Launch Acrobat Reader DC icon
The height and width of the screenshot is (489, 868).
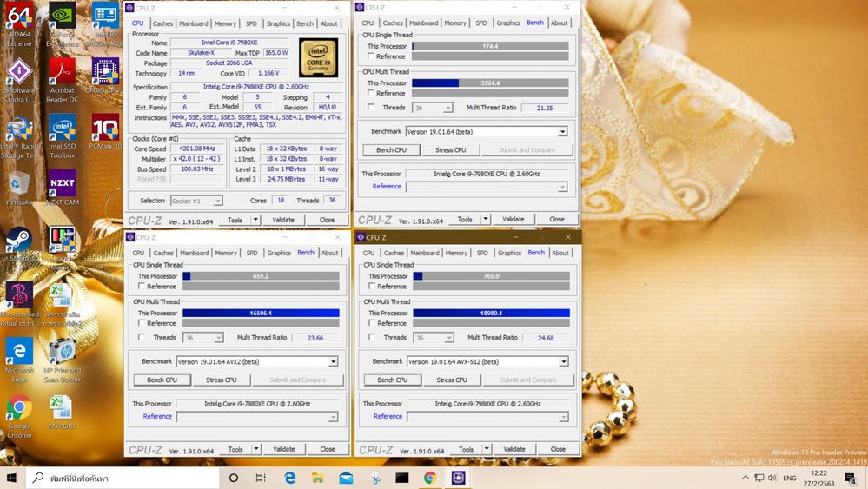coord(62,80)
